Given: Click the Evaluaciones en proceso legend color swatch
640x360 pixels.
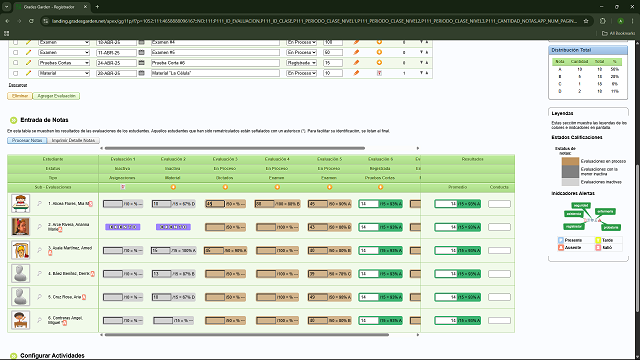Looking at the screenshot, I should tap(570, 161).
